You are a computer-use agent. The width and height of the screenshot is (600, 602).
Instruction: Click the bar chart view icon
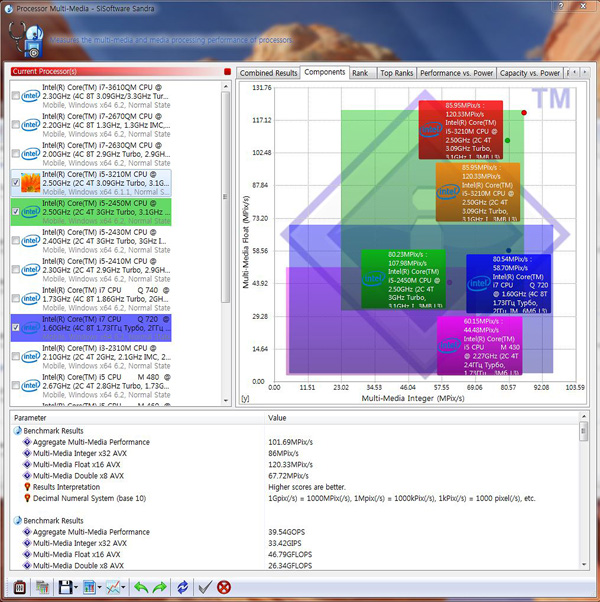pyautogui.click(x=89, y=587)
